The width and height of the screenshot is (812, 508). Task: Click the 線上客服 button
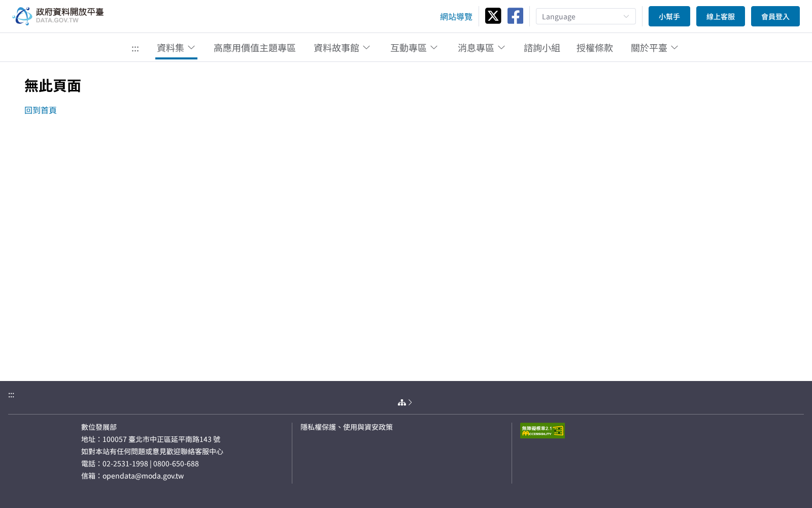[x=721, y=16]
